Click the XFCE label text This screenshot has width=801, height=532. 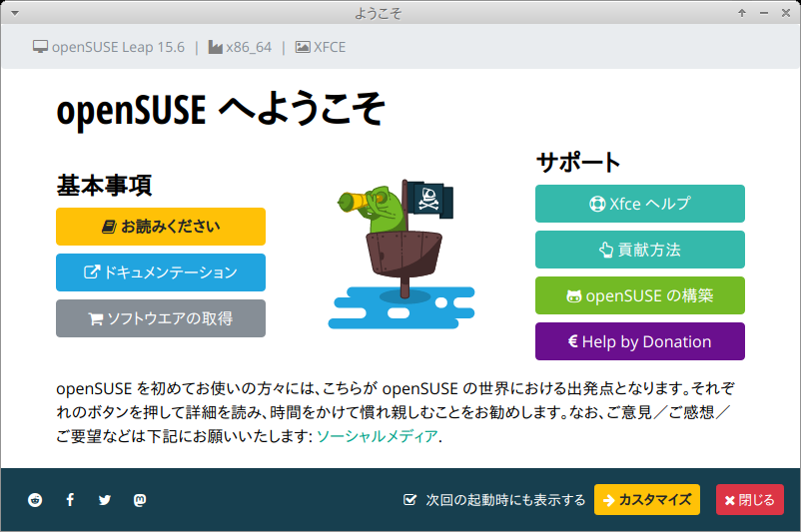330,47
